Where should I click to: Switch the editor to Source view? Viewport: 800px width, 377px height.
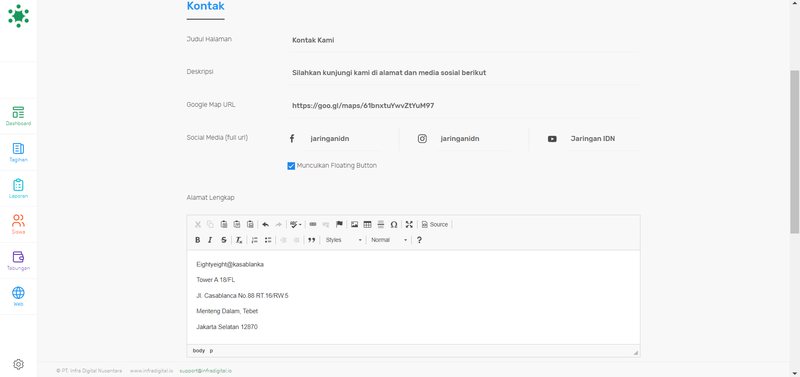[x=435, y=224]
